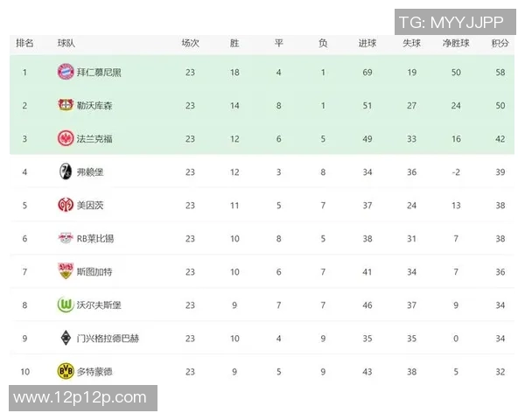The image size is (525, 420).
Task: Click the www.12p12p.com watermark link
Action: click(80, 397)
